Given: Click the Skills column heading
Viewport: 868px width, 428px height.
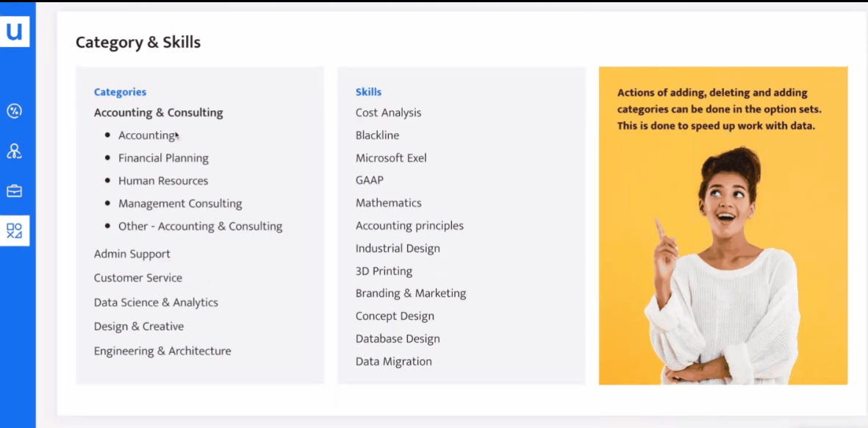Looking at the screenshot, I should 368,92.
